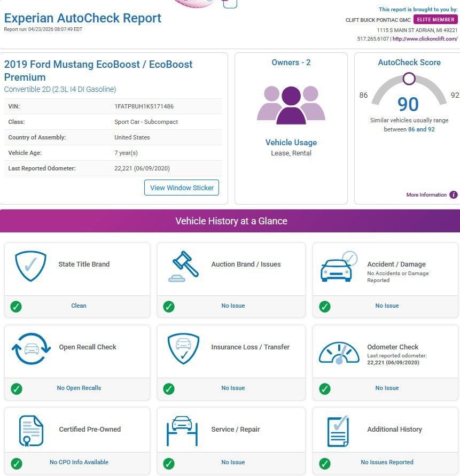Click the Open Recall Check circular arrows icon
Viewport: 460px width, 476px height.
[30, 349]
